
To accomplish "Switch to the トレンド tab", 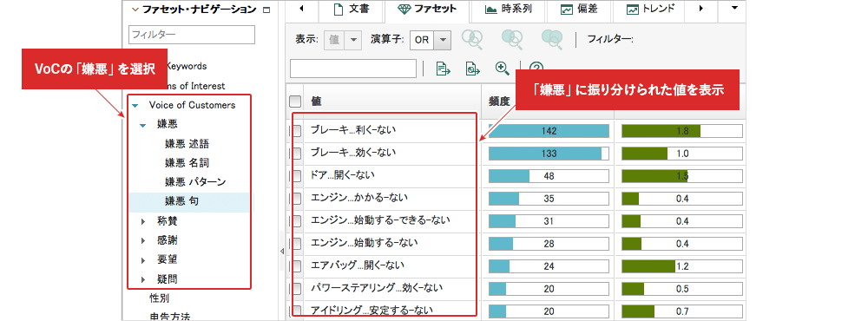I will pyautogui.click(x=651, y=9).
